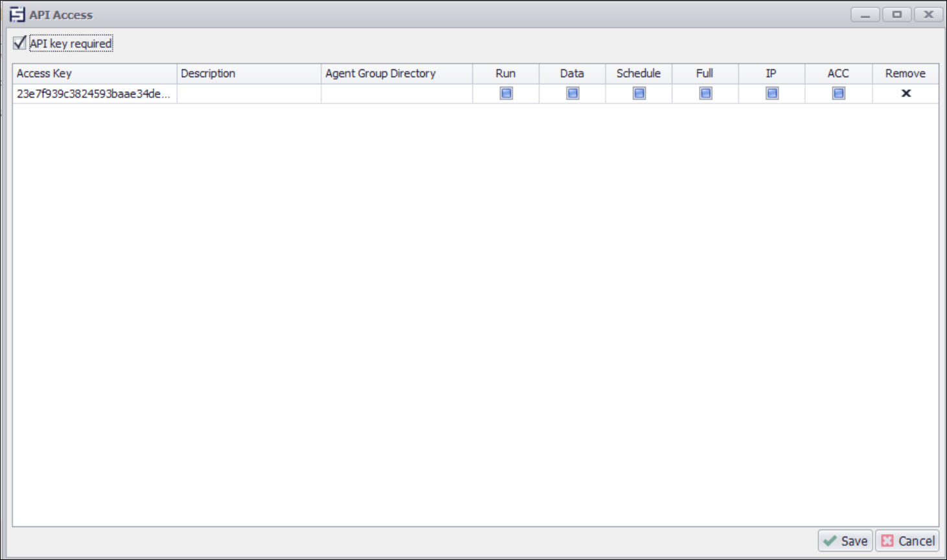947x560 pixels.
Task: Toggle the ACC permission checkbox
Action: [838, 93]
